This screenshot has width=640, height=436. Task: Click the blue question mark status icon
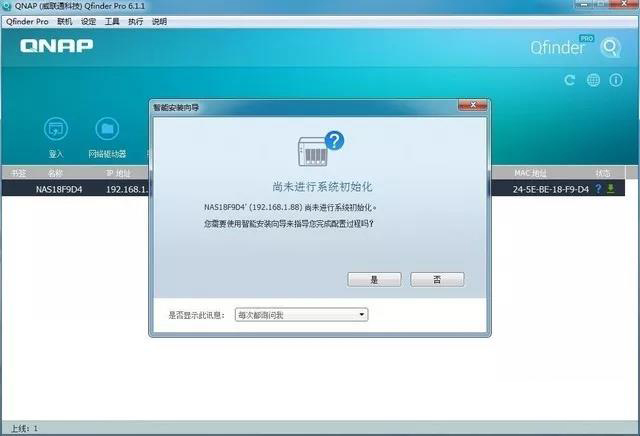(x=598, y=189)
